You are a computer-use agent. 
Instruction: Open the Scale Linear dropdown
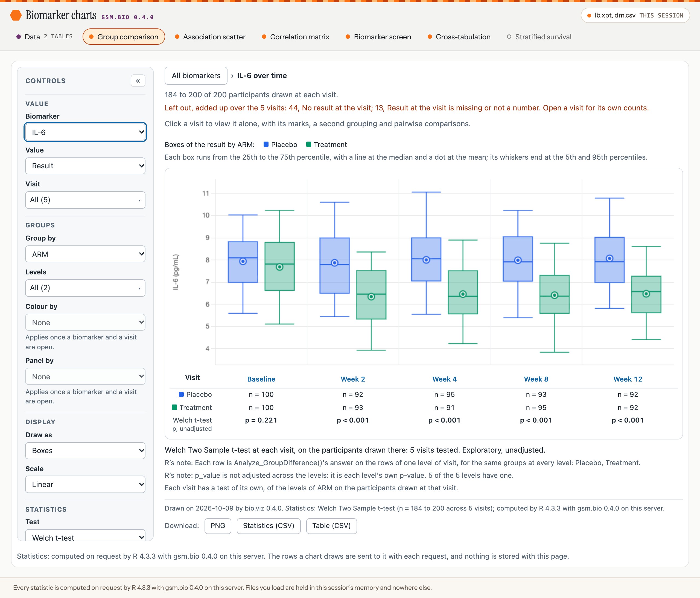(85, 484)
